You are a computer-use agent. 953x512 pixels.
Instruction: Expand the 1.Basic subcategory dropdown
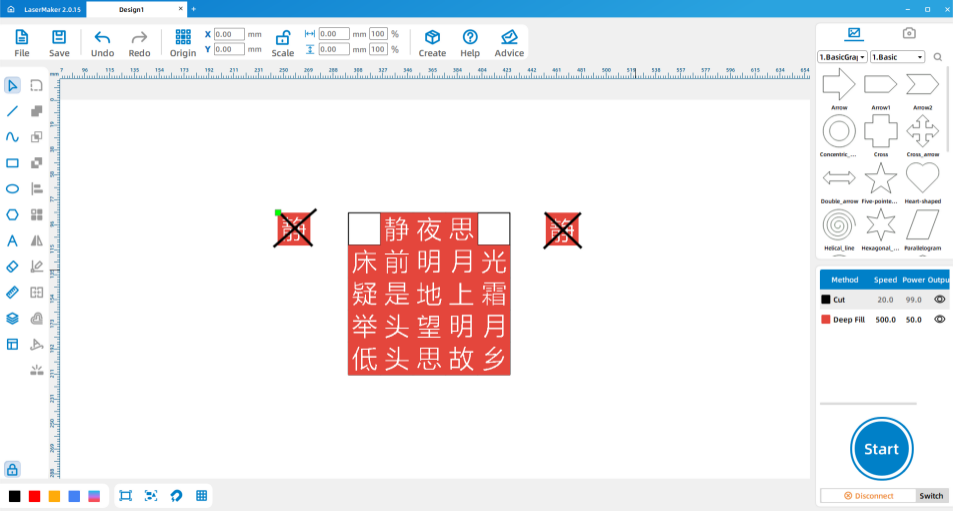pyautogui.click(x=898, y=57)
